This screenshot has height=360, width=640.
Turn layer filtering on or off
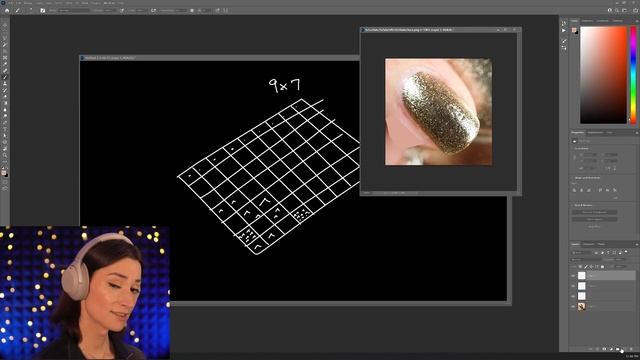pyautogui.click(x=627, y=253)
